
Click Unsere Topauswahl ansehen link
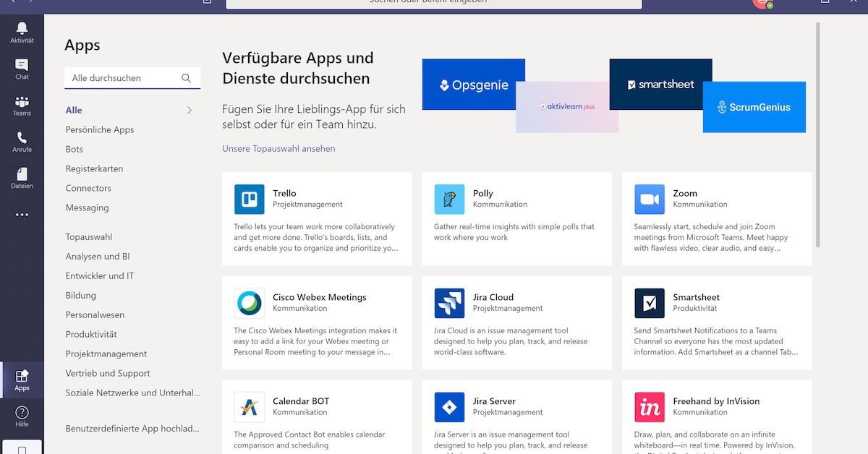click(278, 149)
